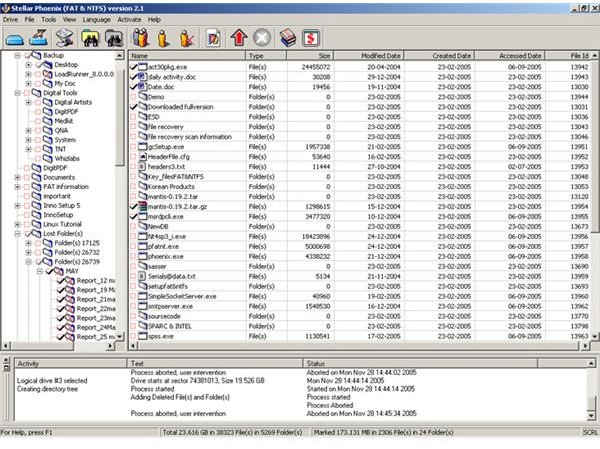Viewport: 600px width, 449px height.
Task: Click the close X of the activity pane
Action: tap(6, 361)
